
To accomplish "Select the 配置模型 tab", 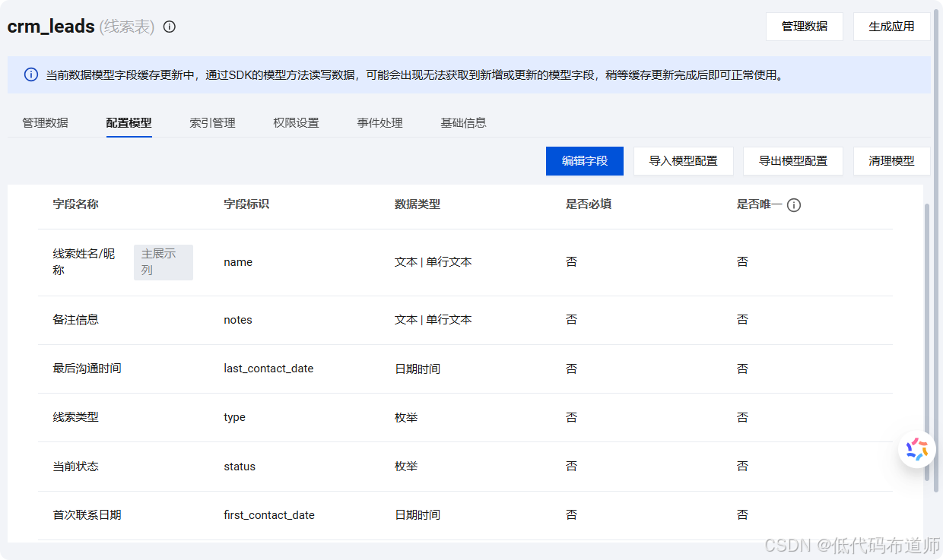I will (129, 122).
